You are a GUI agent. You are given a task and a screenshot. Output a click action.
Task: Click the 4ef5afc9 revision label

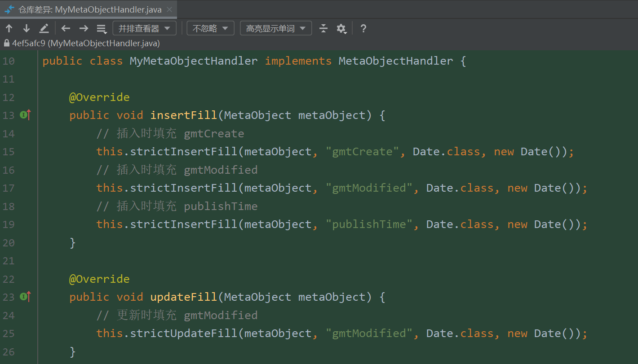pos(29,44)
